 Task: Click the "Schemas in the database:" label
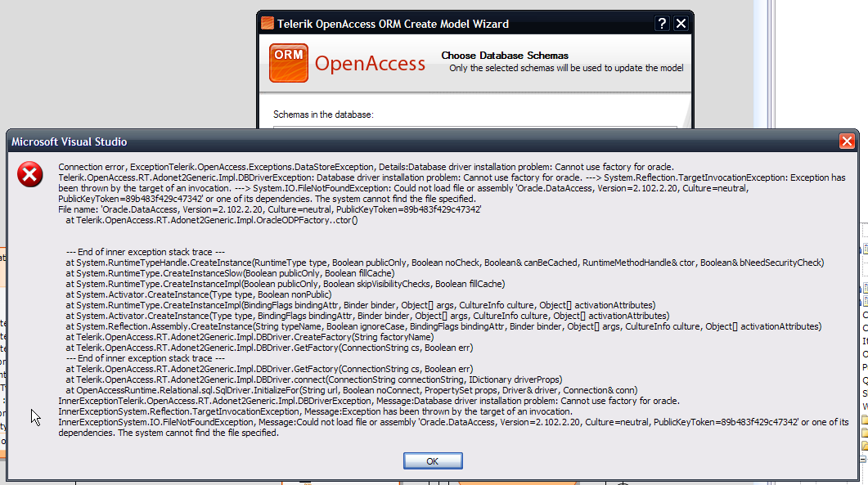(323, 115)
